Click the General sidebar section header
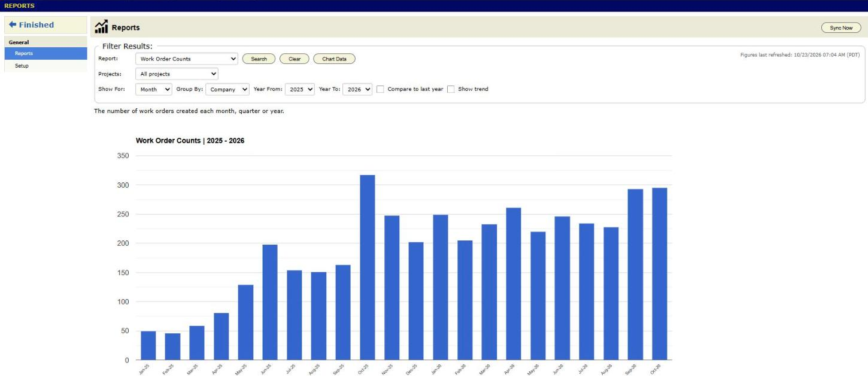 point(45,42)
